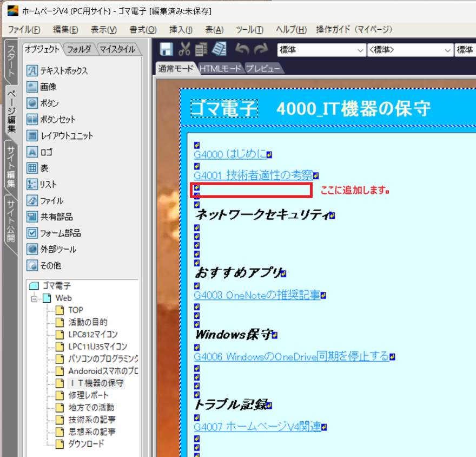The width and height of the screenshot is (476, 457).
Task: Select the スタート vertical tab
Action: (x=11, y=61)
